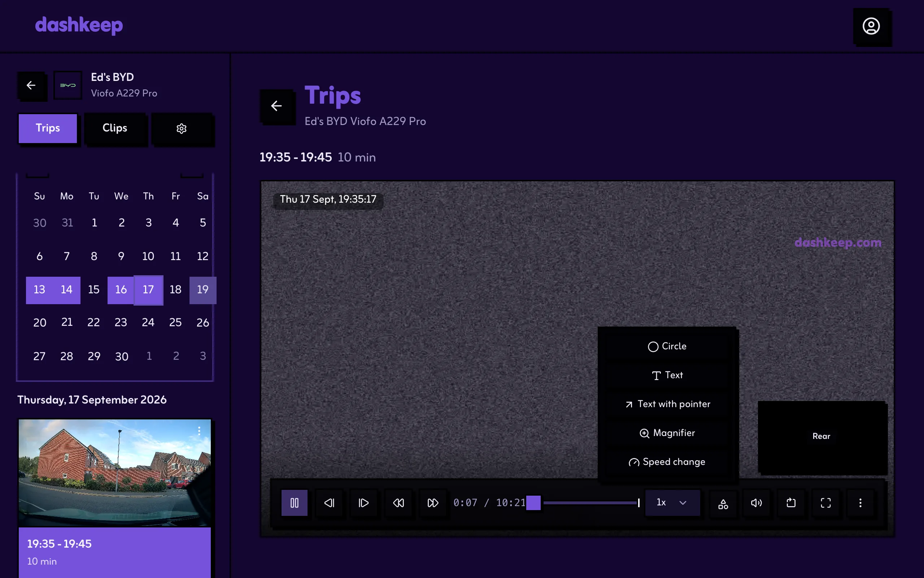
Task: Click the BYD vehicle logo thumbnail
Action: point(67,85)
